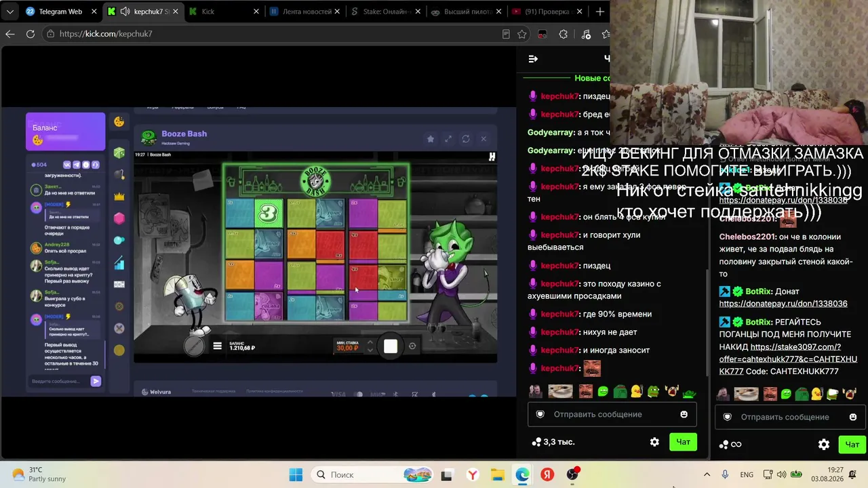Reload the Booze Bash game frame
This screenshot has width=868, height=488.
465,139
